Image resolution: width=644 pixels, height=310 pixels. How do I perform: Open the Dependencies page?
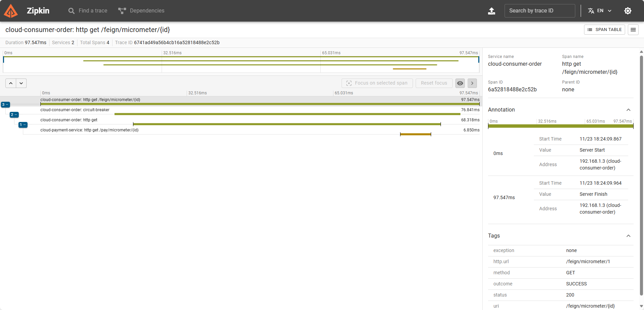pos(141,11)
